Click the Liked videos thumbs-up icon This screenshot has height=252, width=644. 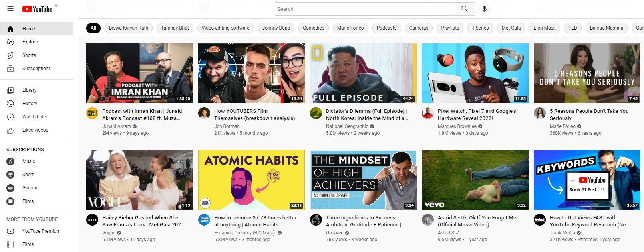pos(10,130)
